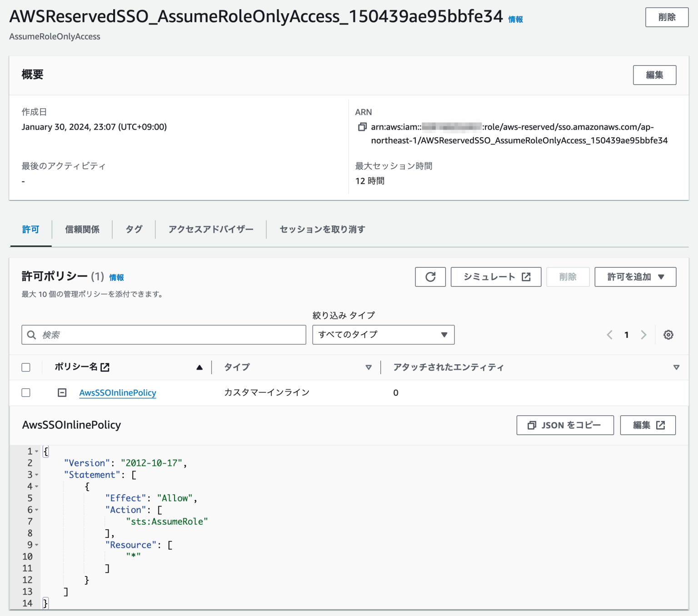Click the 削除 button at the top
This screenshot has height=616, width=698.
(666, 17)
